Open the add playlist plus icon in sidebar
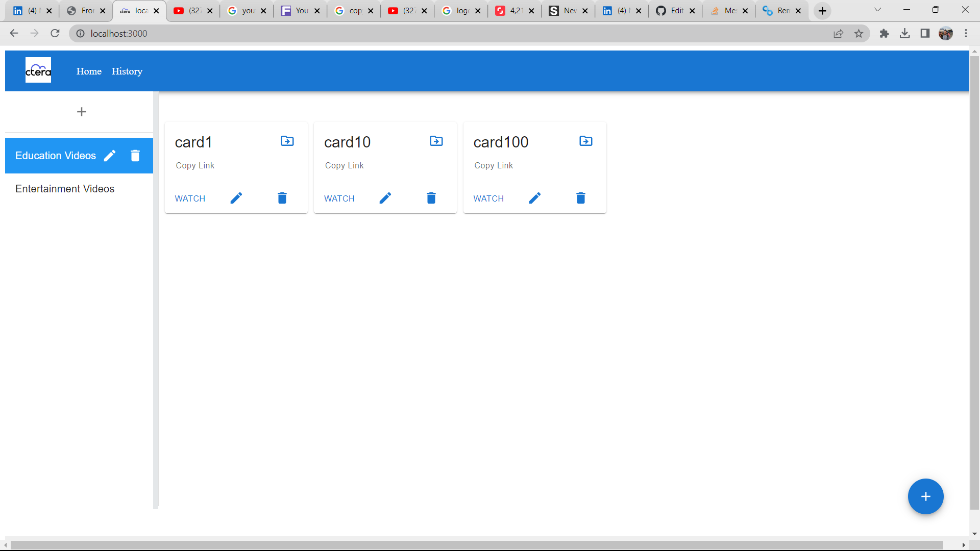Screen dimensions: 980x551 coord(81,112)
